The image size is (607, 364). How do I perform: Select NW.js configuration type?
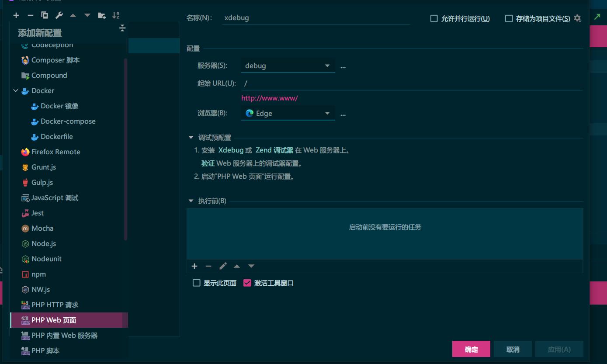click(69, 290)
